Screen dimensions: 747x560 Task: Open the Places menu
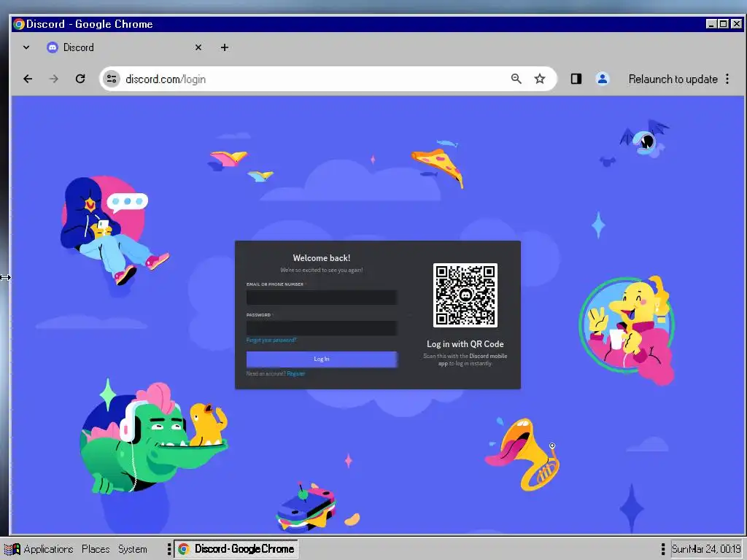96,549
